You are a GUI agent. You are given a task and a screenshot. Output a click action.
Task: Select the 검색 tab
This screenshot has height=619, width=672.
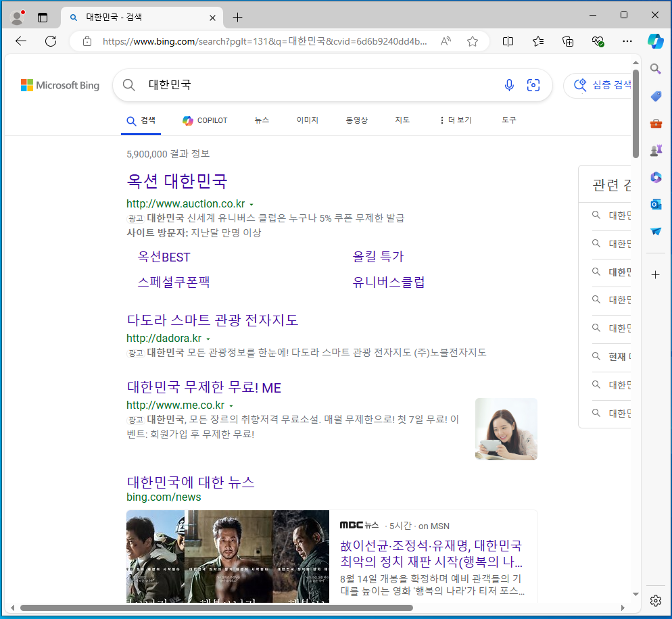coord(141,120)
